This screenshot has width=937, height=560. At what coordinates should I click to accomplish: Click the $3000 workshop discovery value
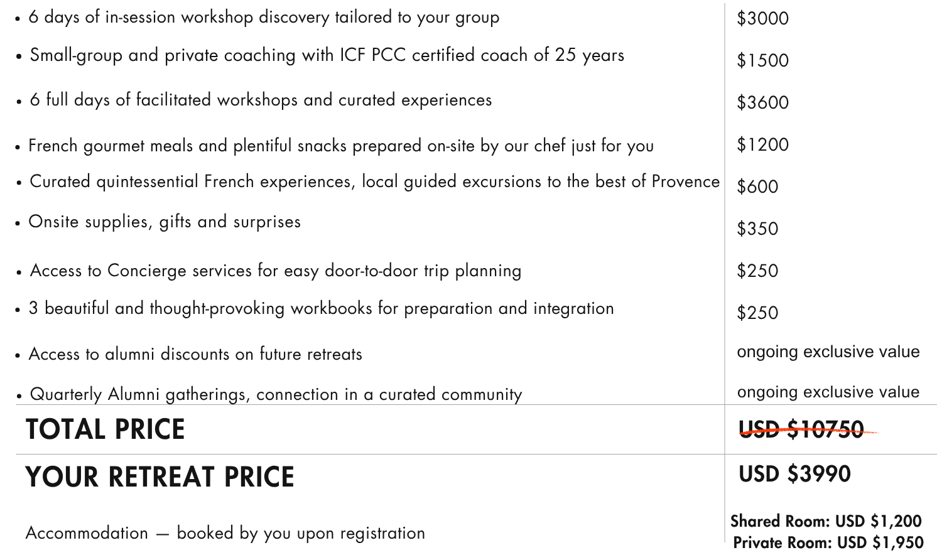[762, 18]
